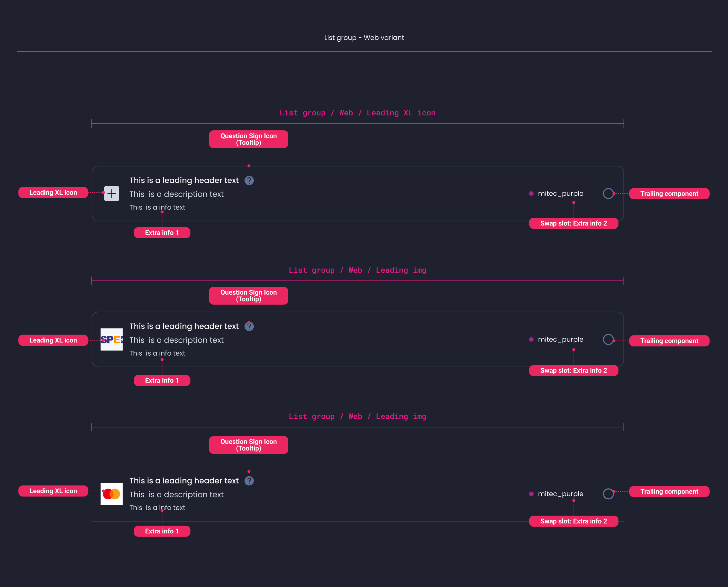728x587 pixels.
Task: Click 'This is a description text' in Mastercard row
Action: pos(176,494)
